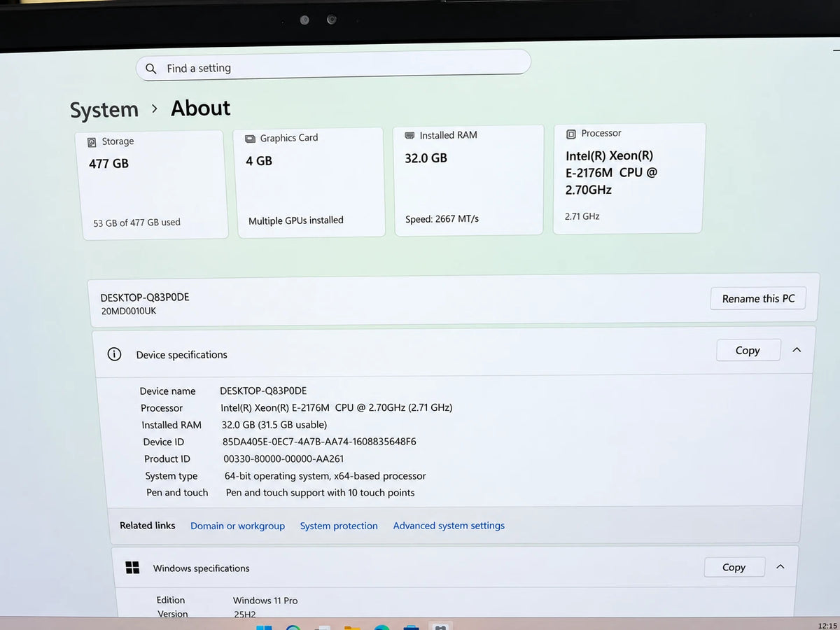Image resolution: width=840 pixels, height=630 pixels.
Task: Open the Installed RAM tile
Action: (468, 180)
